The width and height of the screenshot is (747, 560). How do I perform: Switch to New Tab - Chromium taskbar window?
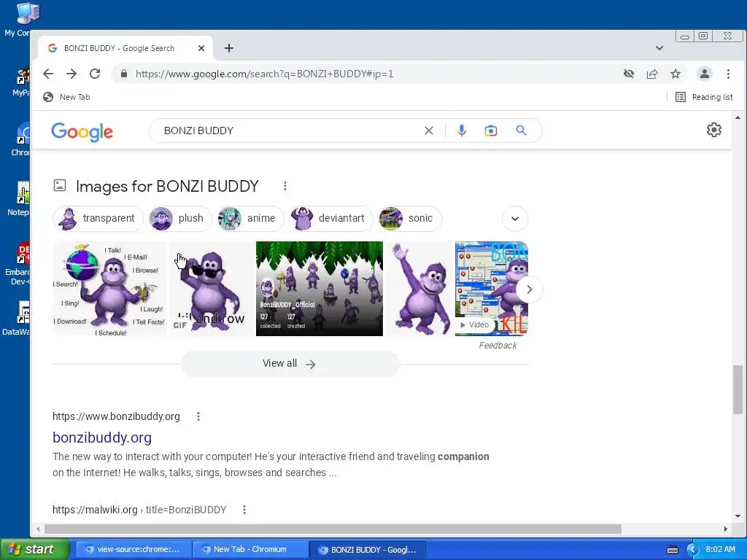(x=250, y=550)
